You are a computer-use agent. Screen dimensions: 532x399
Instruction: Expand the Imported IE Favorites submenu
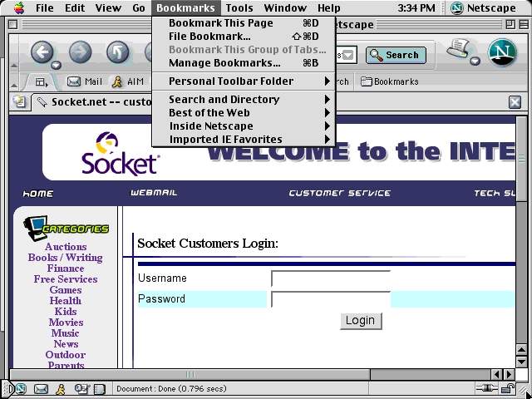244,140
